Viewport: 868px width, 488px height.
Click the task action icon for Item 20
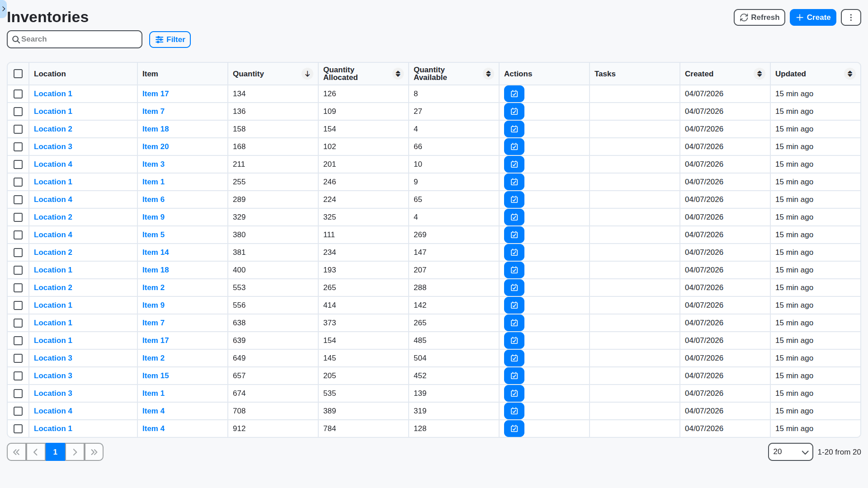point(514,146)
